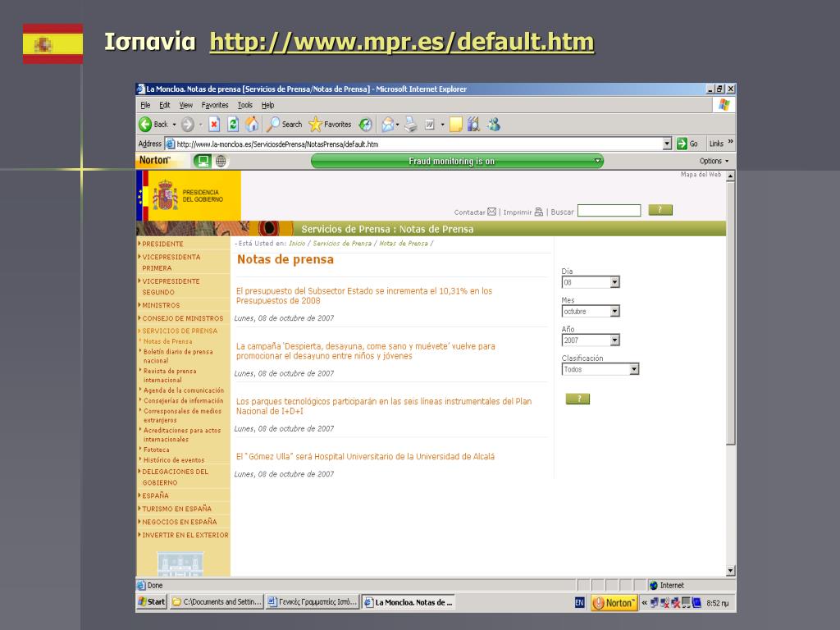
Task: Stop page loading with red X icon
Action: (214, 125)
